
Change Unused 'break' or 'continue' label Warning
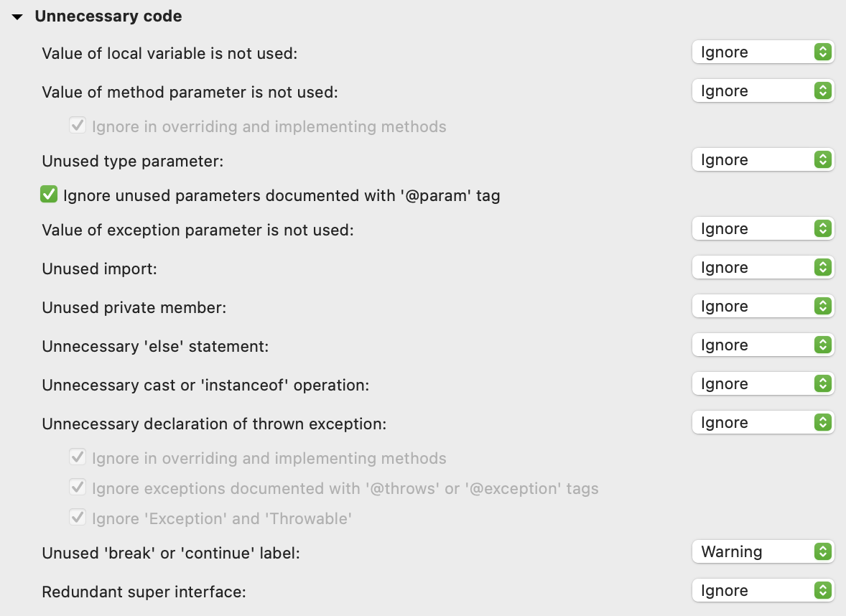point(762,552)
